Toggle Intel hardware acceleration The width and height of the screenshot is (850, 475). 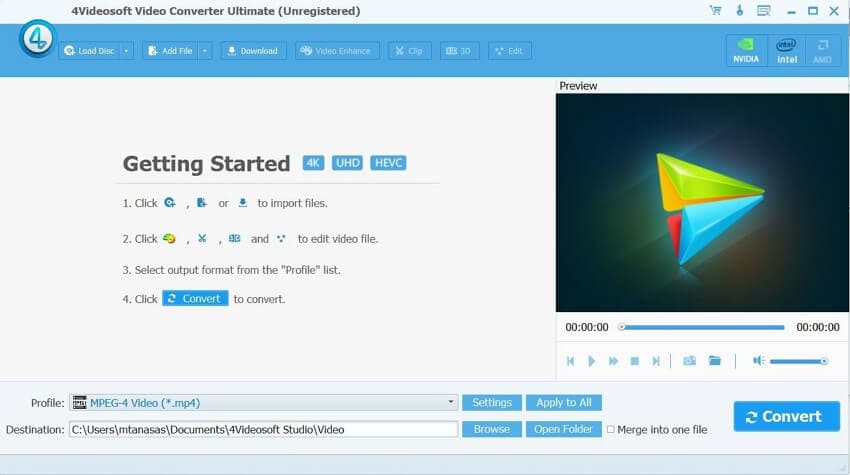787,51
